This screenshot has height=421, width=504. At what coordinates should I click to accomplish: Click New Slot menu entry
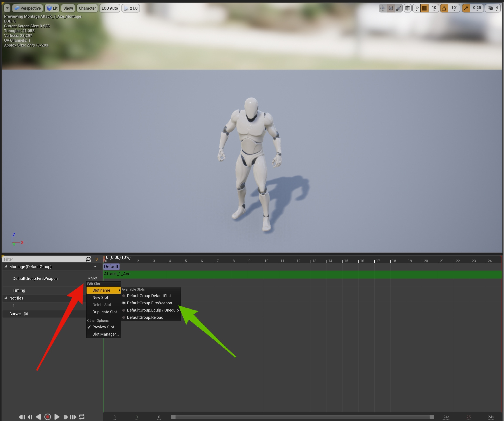[x=100, y=298]
